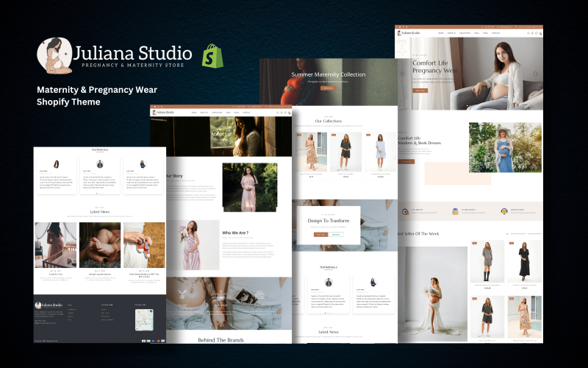Screen dimensions: 588x368
Task: Click button under Summer Maternity Collection heading
Action: point(328,88)
